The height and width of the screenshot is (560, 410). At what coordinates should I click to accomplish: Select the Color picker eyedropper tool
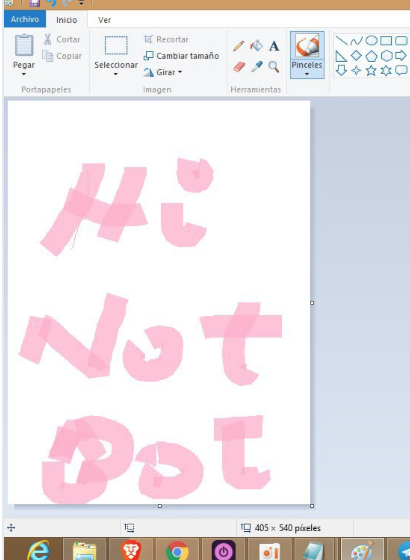256,66
